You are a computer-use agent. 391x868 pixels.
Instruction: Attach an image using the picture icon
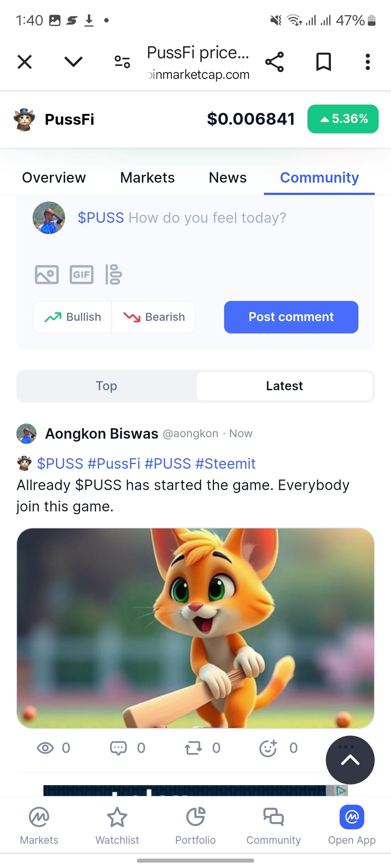click(x=47, y=275)
